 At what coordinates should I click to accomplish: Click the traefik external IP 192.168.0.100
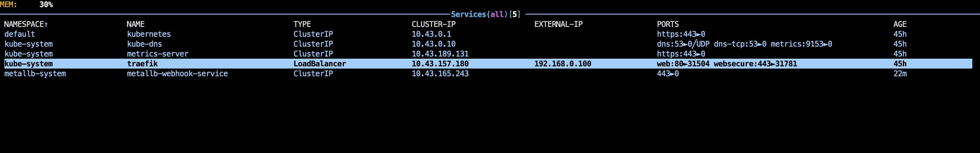563,64
